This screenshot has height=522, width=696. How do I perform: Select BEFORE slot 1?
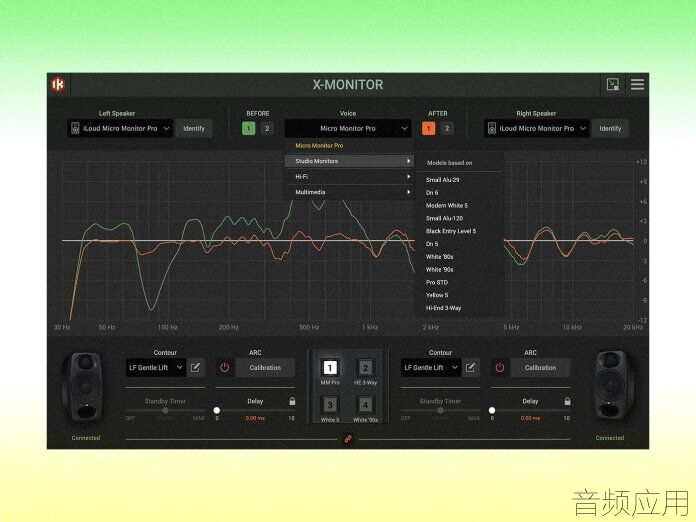point(249,128)
